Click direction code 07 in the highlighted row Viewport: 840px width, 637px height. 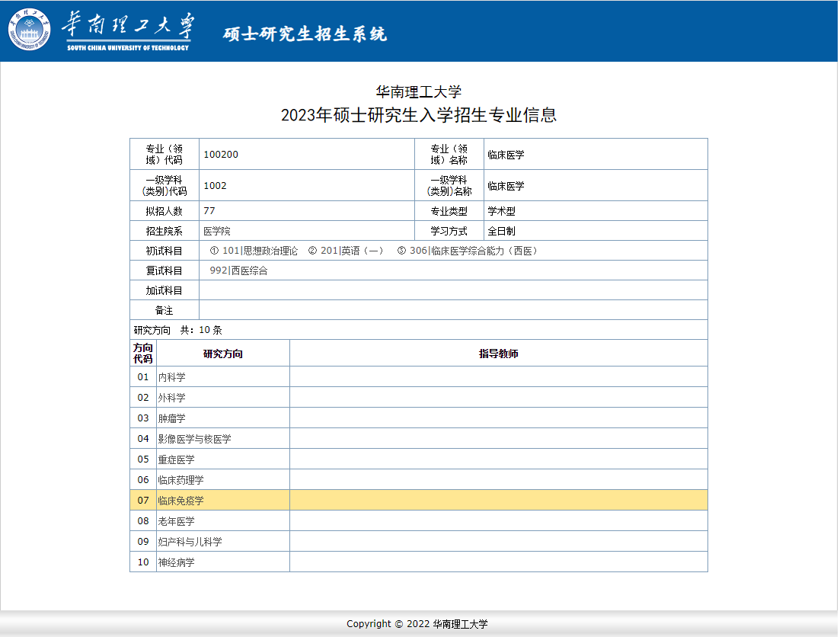143,501
